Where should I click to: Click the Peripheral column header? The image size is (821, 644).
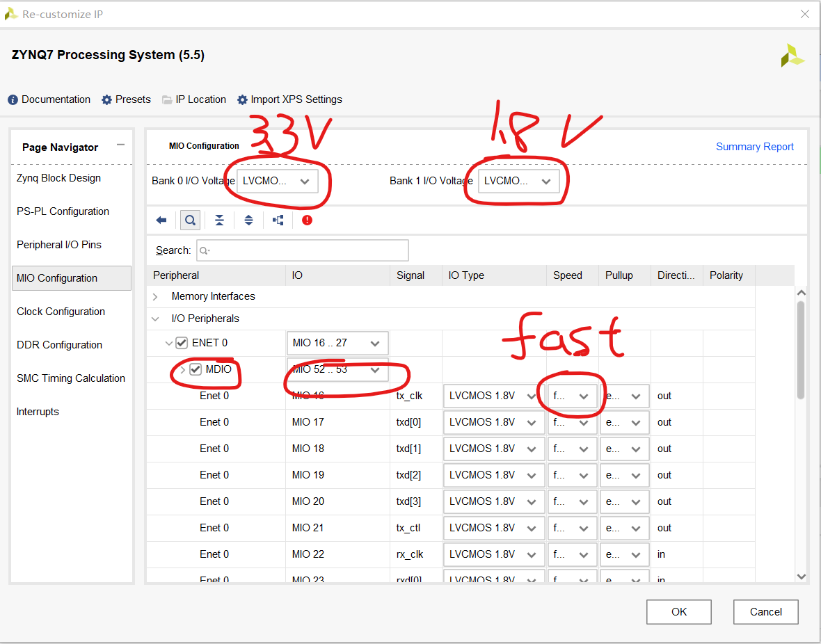(x=216, y=275)
